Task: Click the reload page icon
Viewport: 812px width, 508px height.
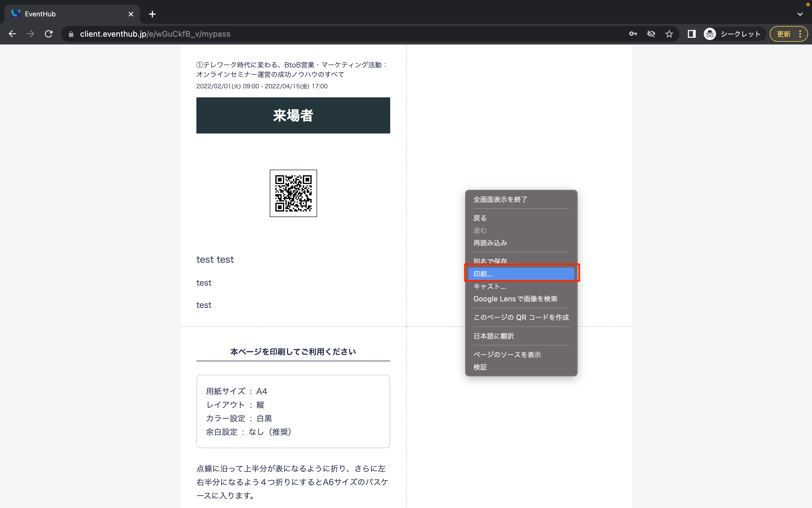Action: tap(49, 34)
